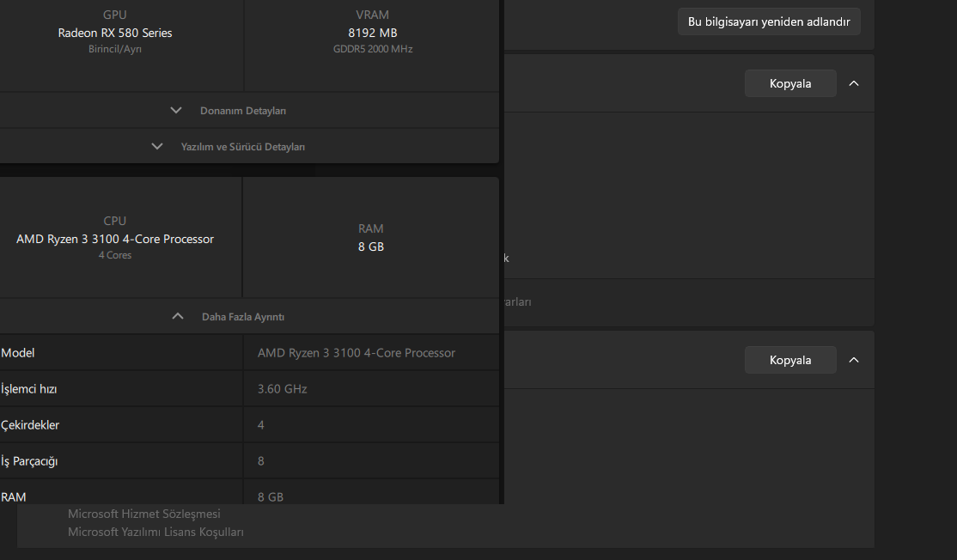Click the Model value AMD Ryzen 3 3100
The height and width of the screenshot is (560, 957).
[357, 353]
